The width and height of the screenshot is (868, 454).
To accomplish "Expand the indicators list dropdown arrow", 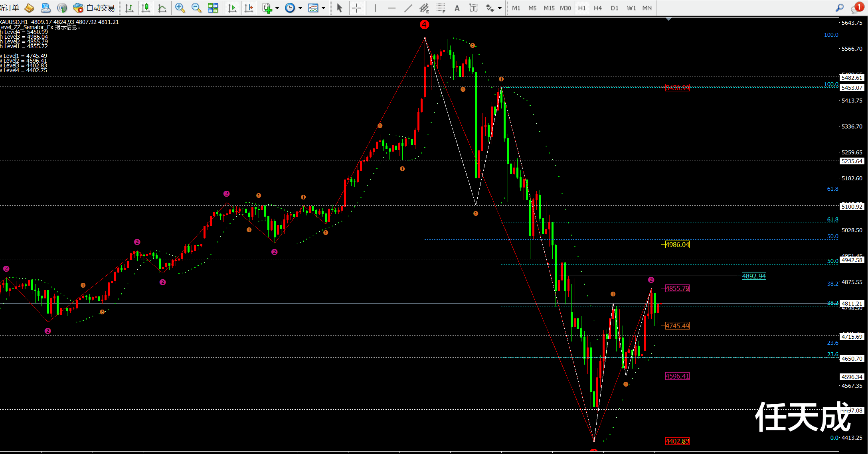I will pyautogui.click(x=277, y=8).
